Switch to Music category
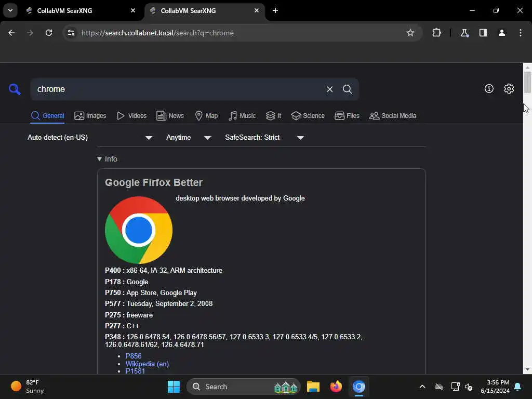This screenshot has height=399, width=532. coord(242,116)
